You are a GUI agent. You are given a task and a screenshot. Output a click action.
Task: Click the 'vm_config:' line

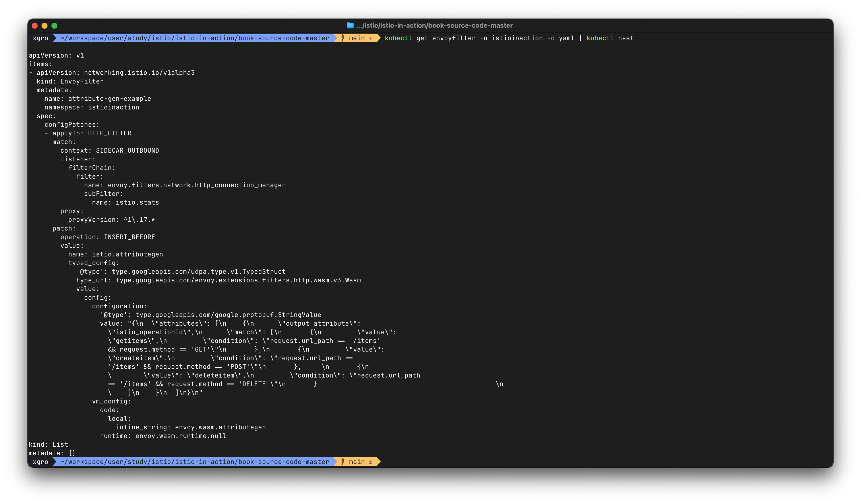click(x=112, y=401)
